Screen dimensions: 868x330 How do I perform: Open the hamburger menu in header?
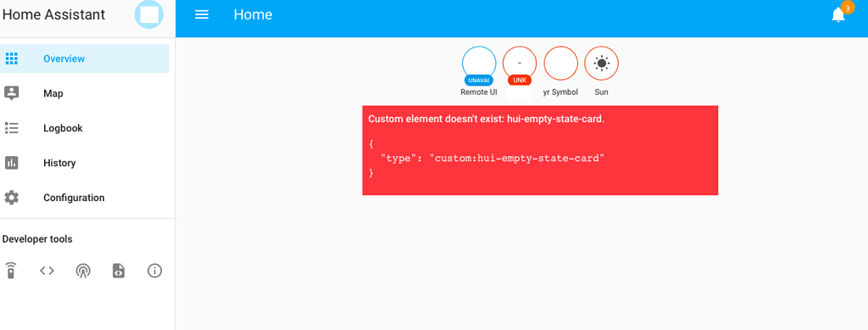point(202,15)
